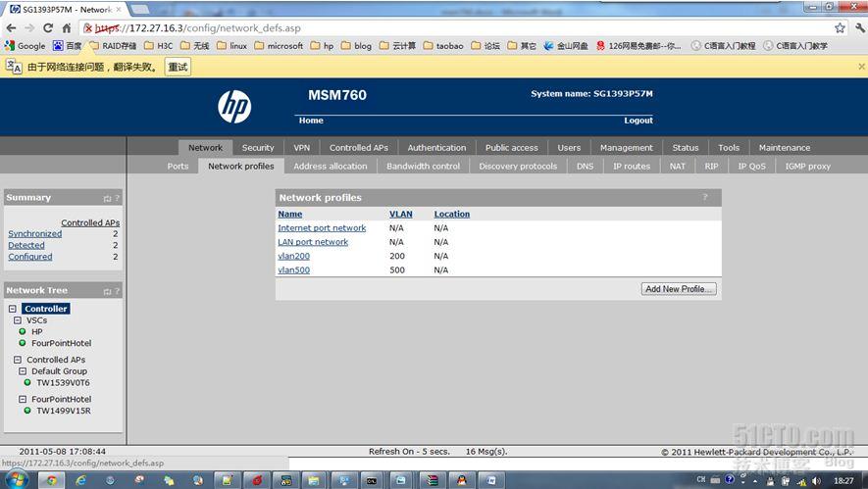Go to the browser Home icon
This screenshot has width=868, height=489.
67,28
